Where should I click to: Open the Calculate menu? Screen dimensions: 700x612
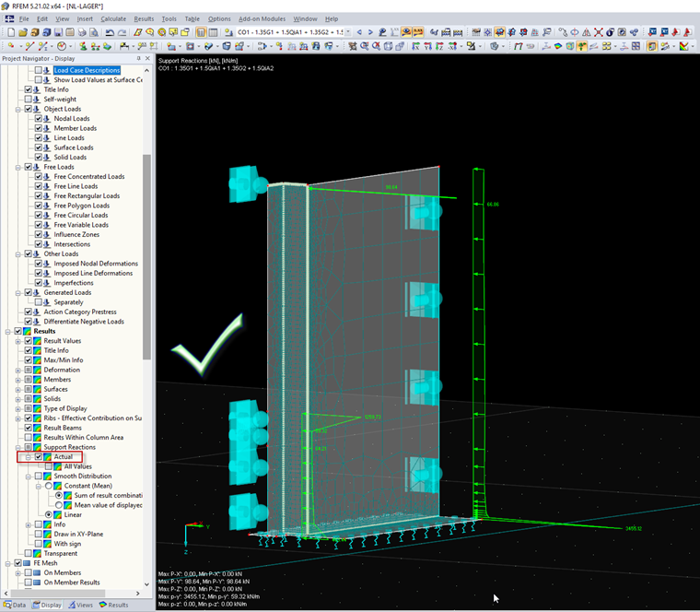point(113,18)
